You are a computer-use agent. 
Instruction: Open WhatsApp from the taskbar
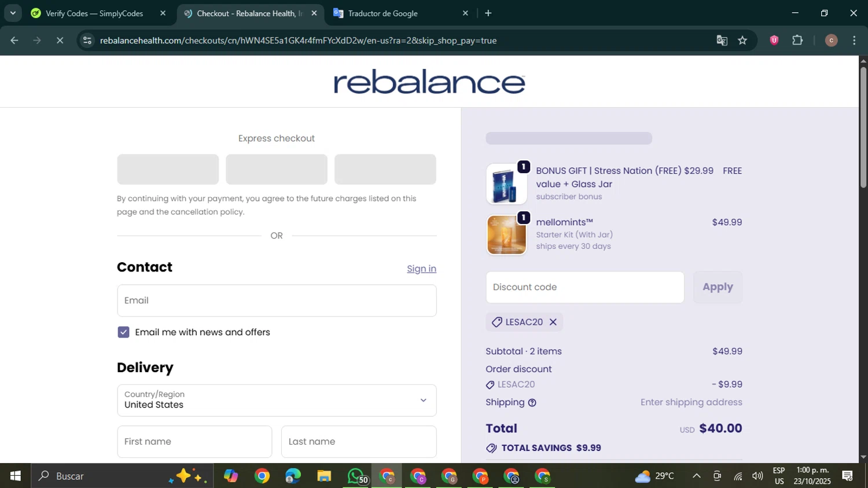[356, 476]
